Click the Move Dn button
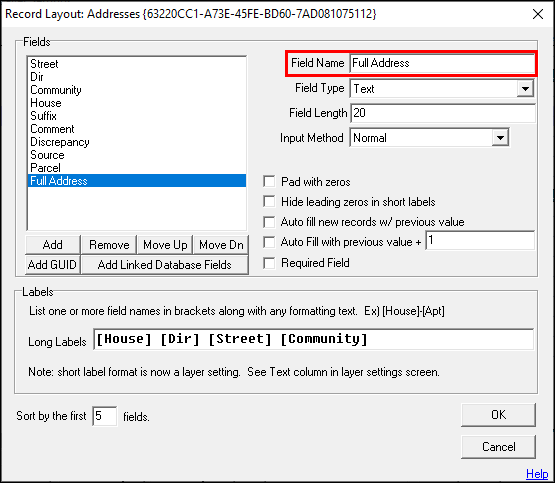The width and height of the screenshot is (555, 483). (x=221, y=245)
